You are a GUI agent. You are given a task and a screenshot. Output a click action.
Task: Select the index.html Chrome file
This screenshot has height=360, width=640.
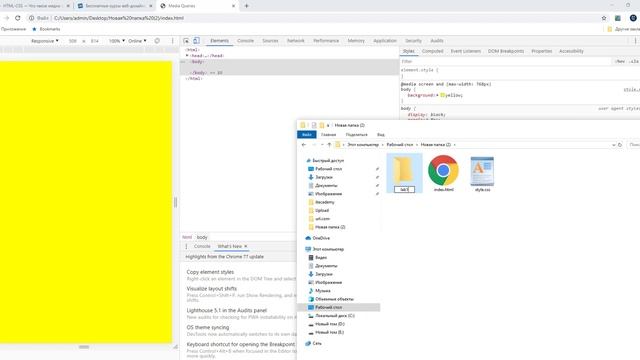(x=443, y=173)
